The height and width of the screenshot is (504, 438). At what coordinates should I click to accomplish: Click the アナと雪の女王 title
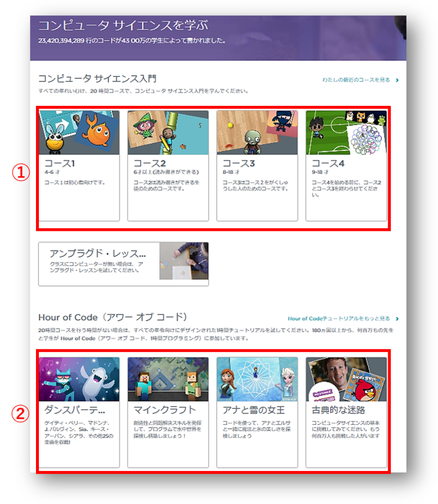point(254,410)
